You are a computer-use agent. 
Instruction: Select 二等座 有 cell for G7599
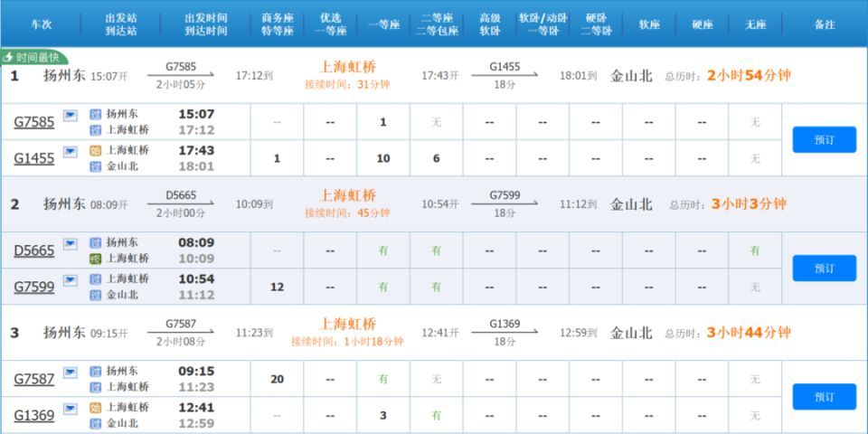click(x=436, y=287)
